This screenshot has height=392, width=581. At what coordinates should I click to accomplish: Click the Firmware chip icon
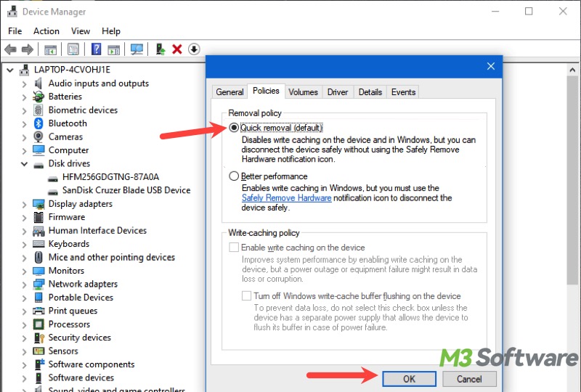pyautogui.click(x=38, y=217)
